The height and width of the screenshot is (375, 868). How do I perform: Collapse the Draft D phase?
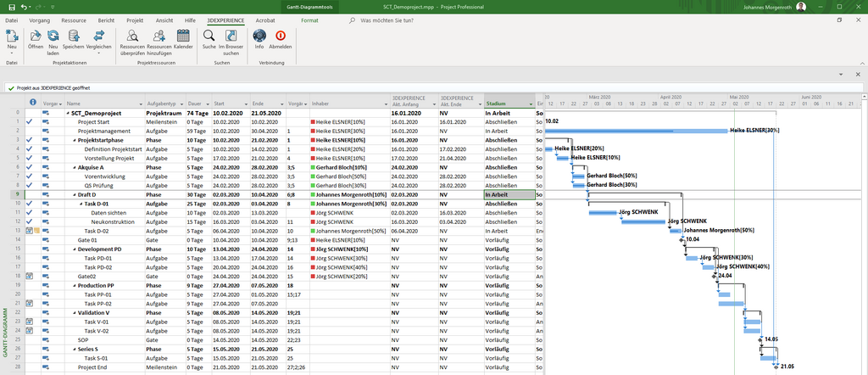(75, 194)
